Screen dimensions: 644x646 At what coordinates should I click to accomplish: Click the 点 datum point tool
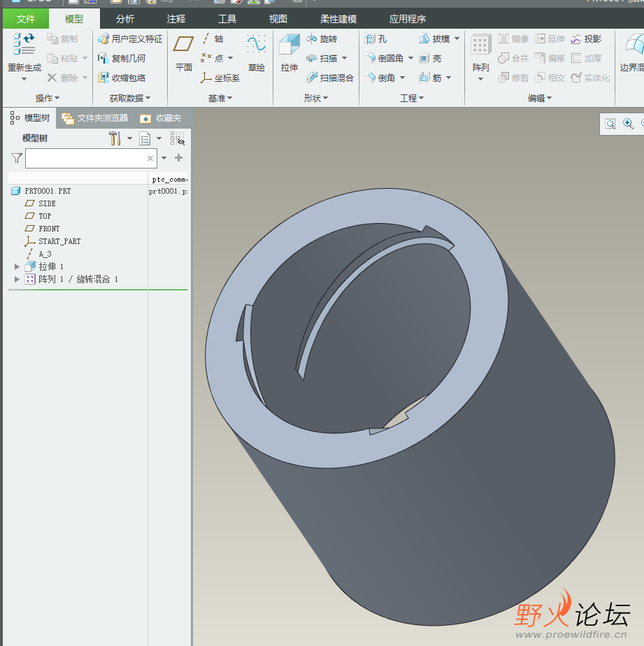coord(213,58)
